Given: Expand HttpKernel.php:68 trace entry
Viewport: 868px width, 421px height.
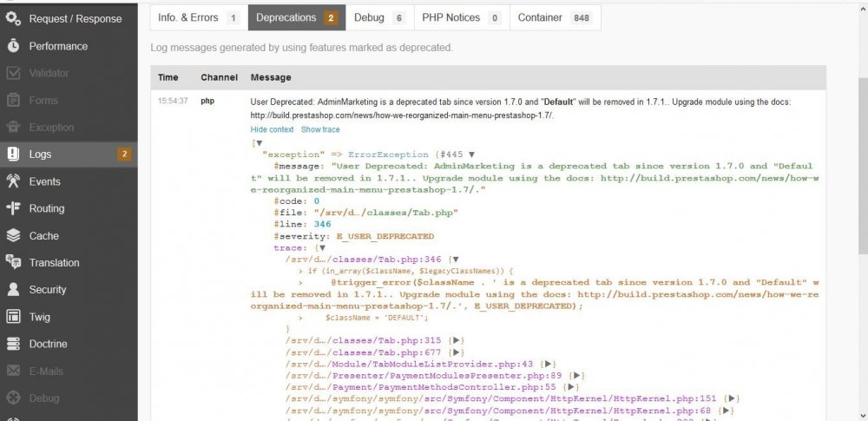Looking at the screenshot, I should click(727, 411).
